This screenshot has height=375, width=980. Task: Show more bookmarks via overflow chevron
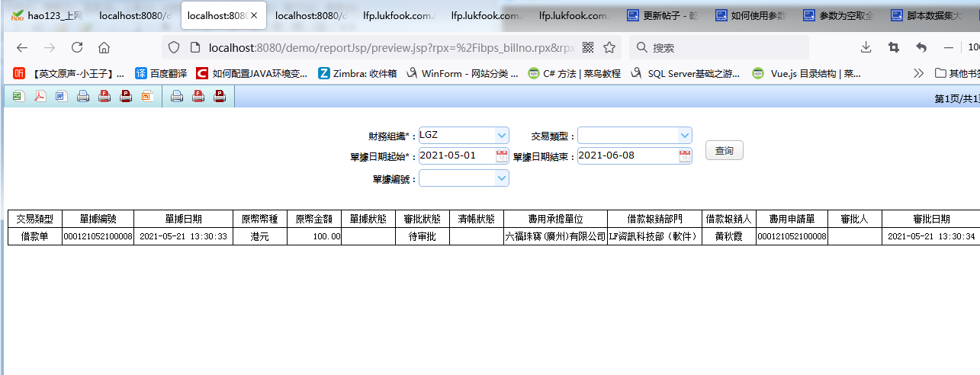point(919,74)
